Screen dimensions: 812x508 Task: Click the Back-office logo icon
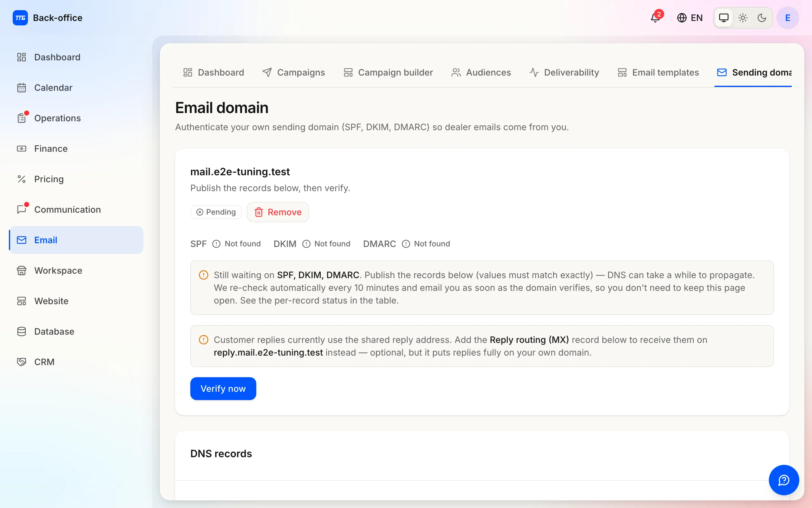[x=20, y=18]
